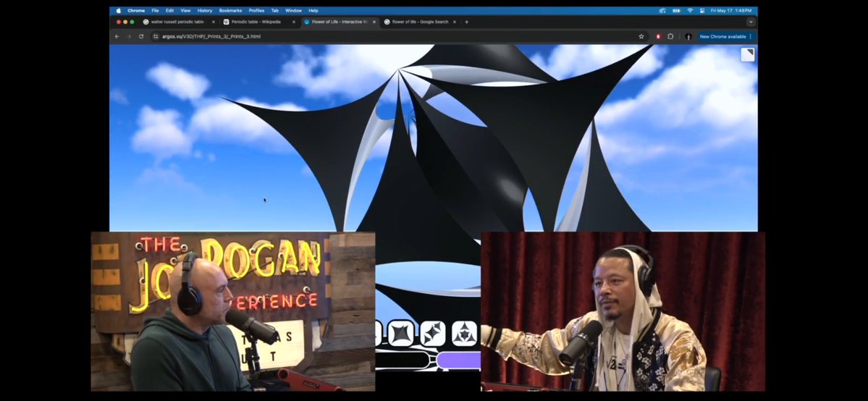Screen dimensions: 868x401
Task: Click the New Chrome available button
Action: [x=722, y=36]
